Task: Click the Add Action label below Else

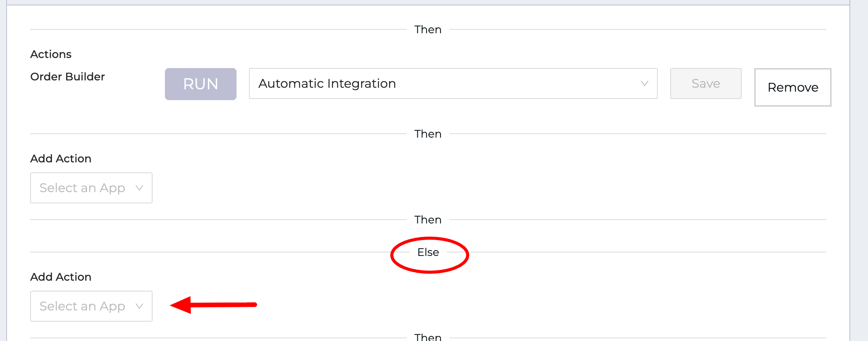Action: (61, 277)
